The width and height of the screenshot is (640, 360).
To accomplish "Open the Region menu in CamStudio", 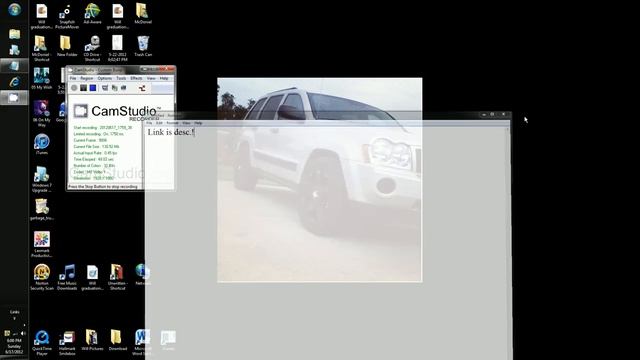I will tap(87, 78).
